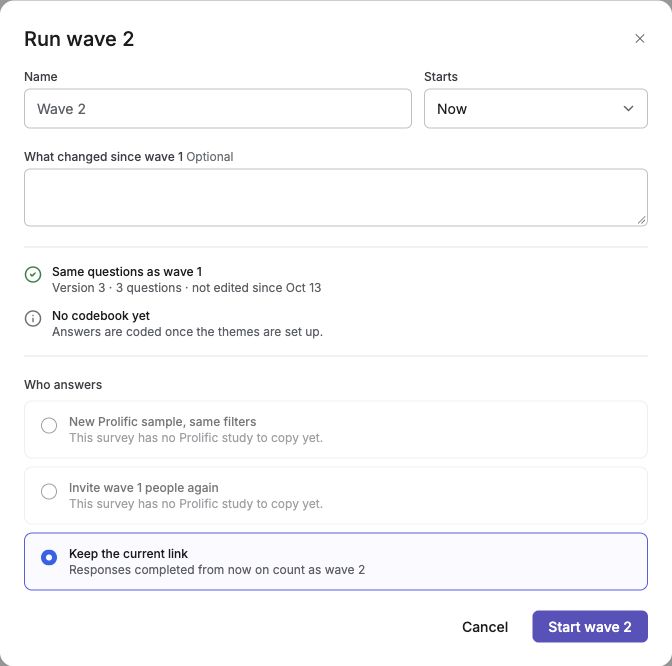
Task: Close the Run wave 2 dialog
Action: pos(639,39)
